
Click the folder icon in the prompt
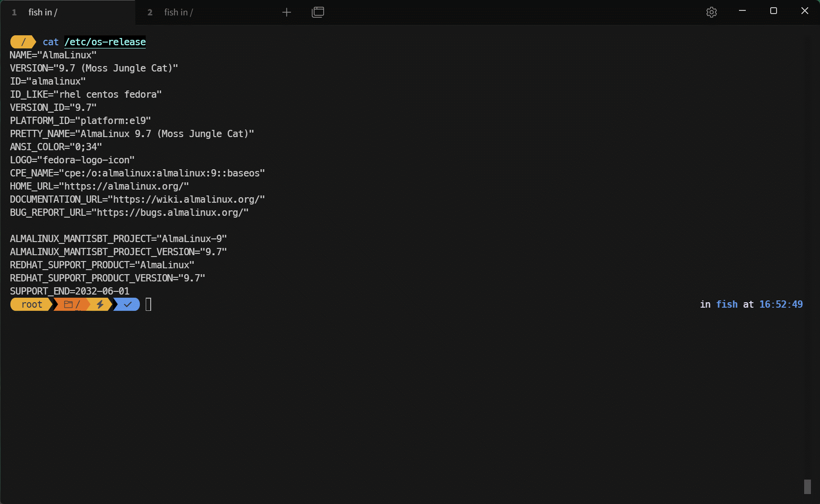coord(68,304)
